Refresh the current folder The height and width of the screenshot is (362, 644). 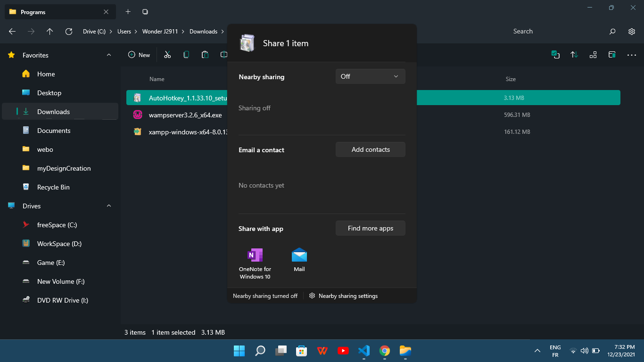coord(69,32)
